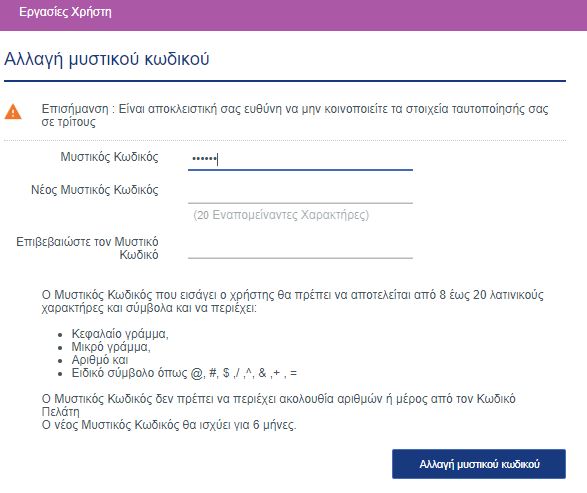Click the Κεφαλαίο γράμμα bullet item
This screenshot has width=587, height=493.
[x=120, y=334]
